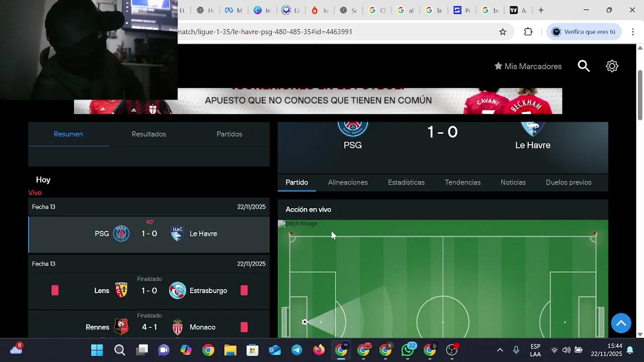Open the Estadísticas match tab
The height and width of the screenshot is (362, 644).
coord(406,183)
